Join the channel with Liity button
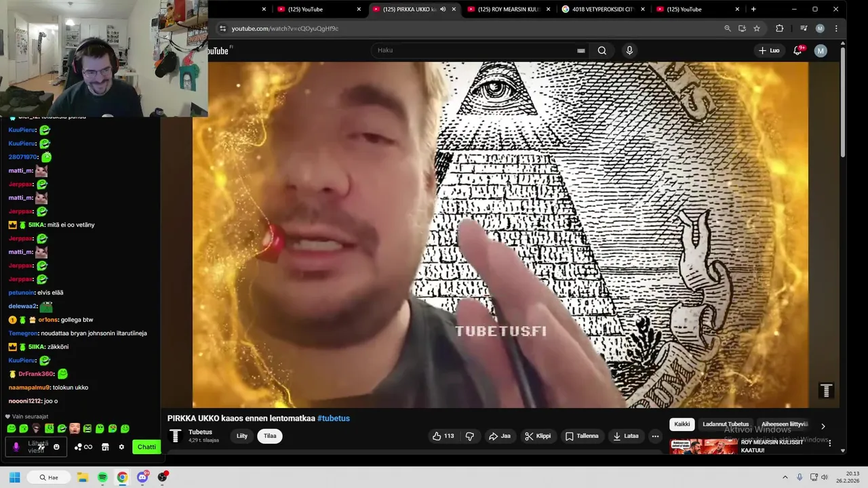 (x=242, y=436)
